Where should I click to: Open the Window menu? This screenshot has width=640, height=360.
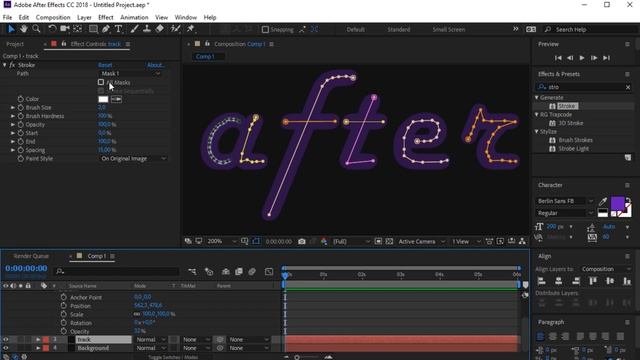coord(185,17)
